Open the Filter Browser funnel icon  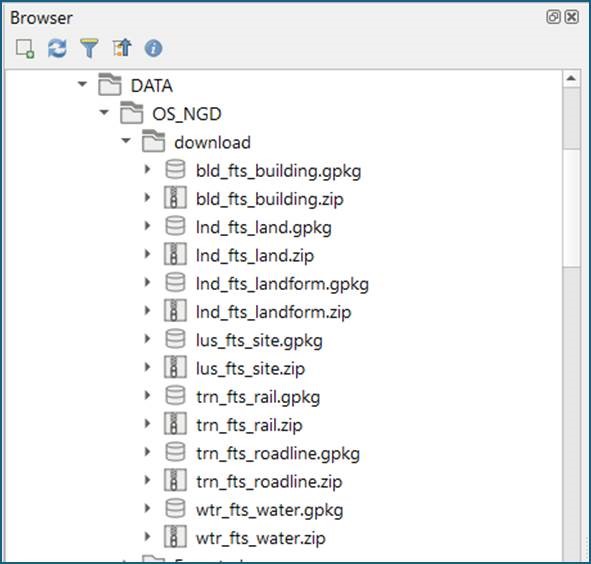click(x=89, y=48)
